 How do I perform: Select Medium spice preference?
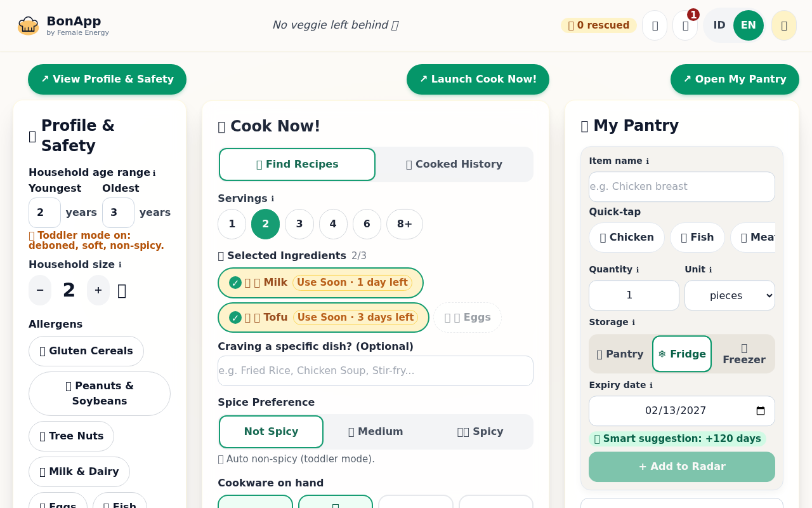pyautogui.click(x=376, y=432)
